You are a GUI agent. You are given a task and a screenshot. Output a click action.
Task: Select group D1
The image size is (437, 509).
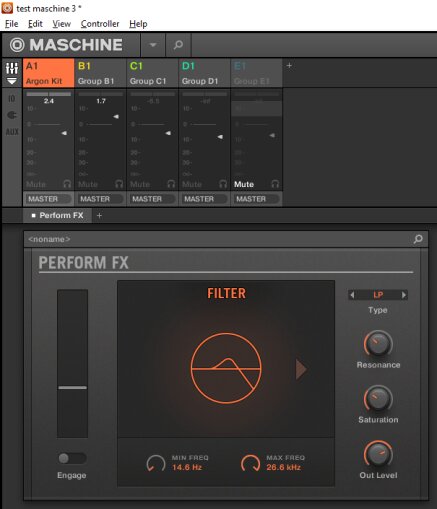pos(204,73)
